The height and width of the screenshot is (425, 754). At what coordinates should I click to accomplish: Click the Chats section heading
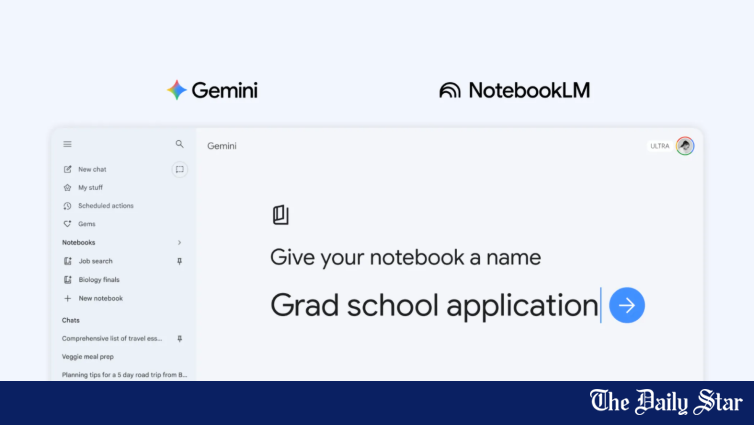[x=71, y=320]
